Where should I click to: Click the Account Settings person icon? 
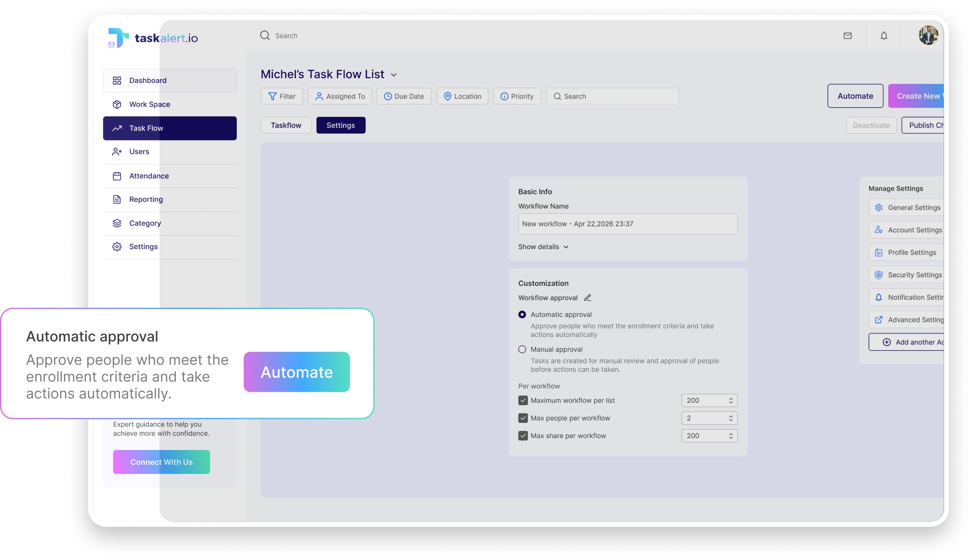(878, 230)
